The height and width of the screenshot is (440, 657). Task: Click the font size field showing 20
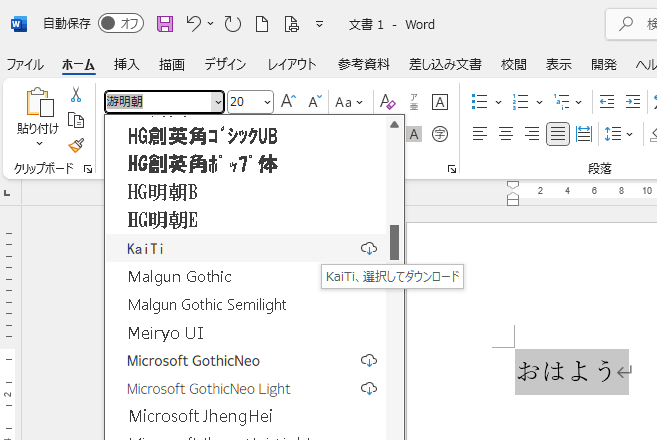(245, 102)
